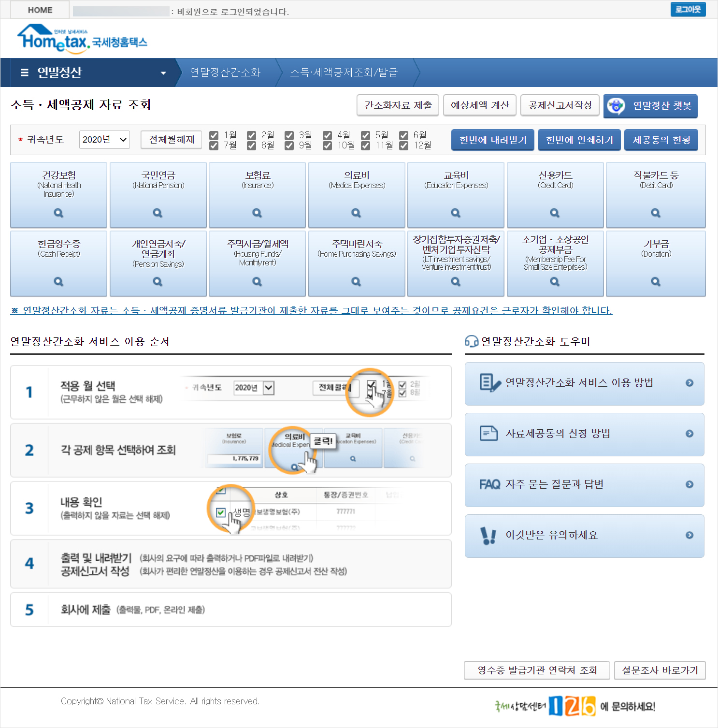The width and height of the screenshot is (718, 728).
Task: Uncheck the 5월 checkbox
Action: point(365,135)
